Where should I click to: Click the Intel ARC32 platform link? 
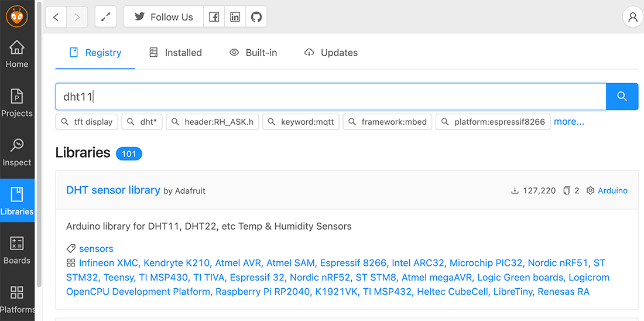(x=418, y=263)
